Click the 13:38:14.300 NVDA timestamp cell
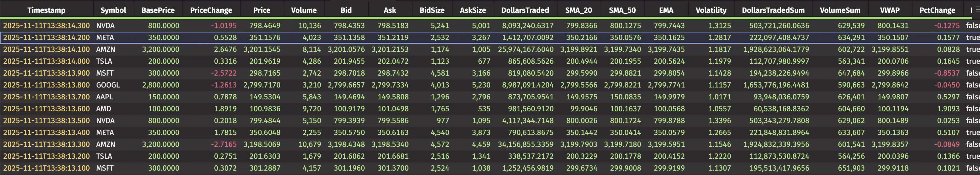 pyautogui.click(x=47, y=26)
